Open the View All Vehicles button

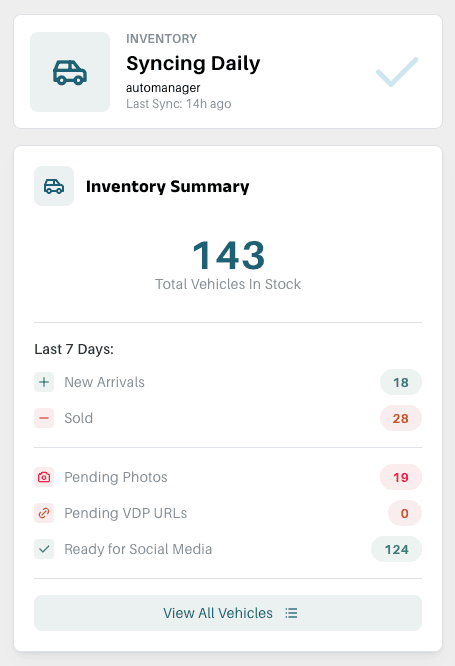tap(228, 613)
